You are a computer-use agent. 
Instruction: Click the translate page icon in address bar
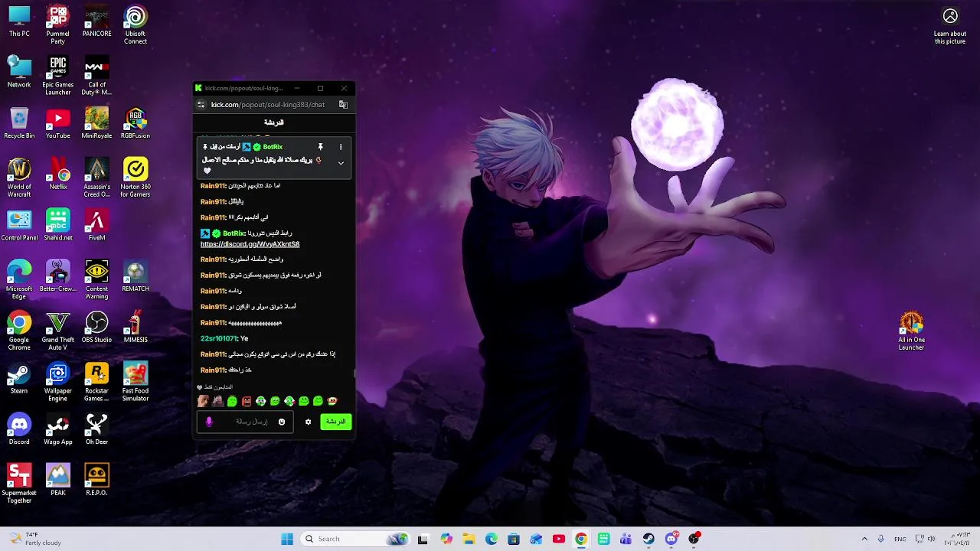pyautogui.click(x=343, y=105)
